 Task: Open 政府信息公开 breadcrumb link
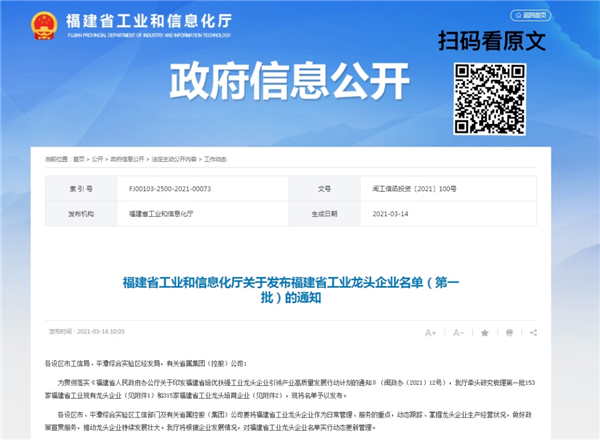127,159
